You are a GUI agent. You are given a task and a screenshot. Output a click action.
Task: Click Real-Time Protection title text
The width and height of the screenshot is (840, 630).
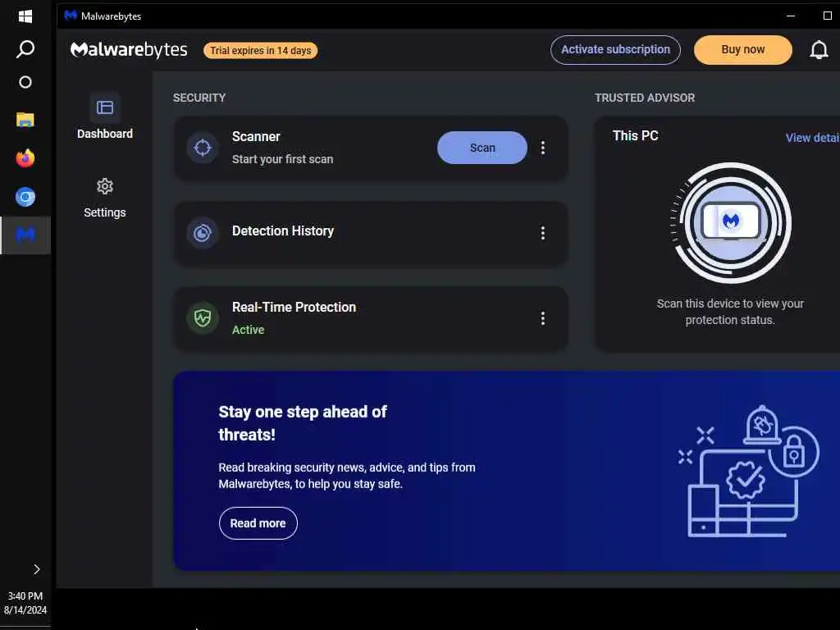click(294, 307)
